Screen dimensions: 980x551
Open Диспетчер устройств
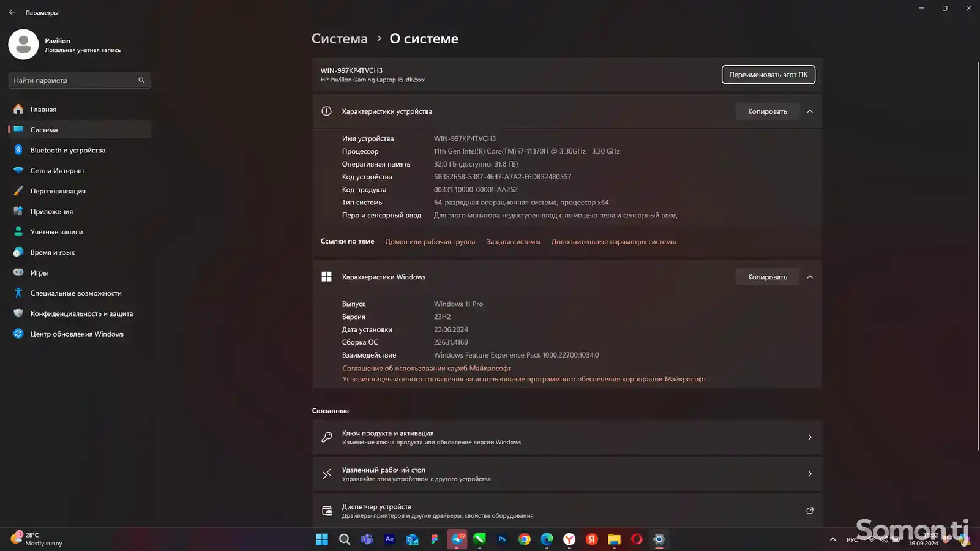click(567, 511)
